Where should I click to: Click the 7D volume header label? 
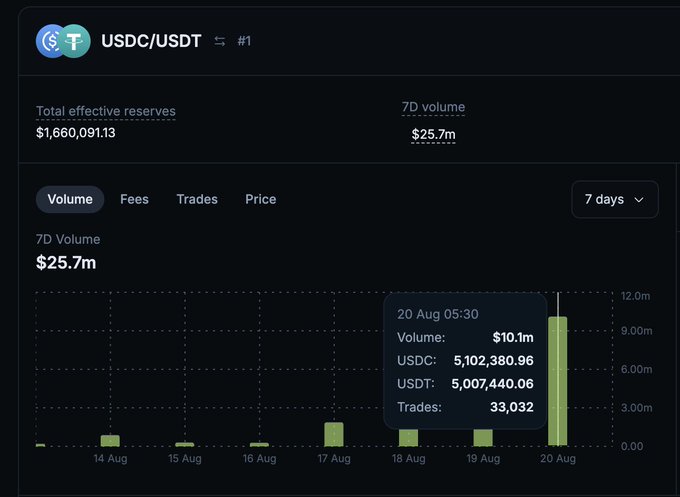(433, 107)
